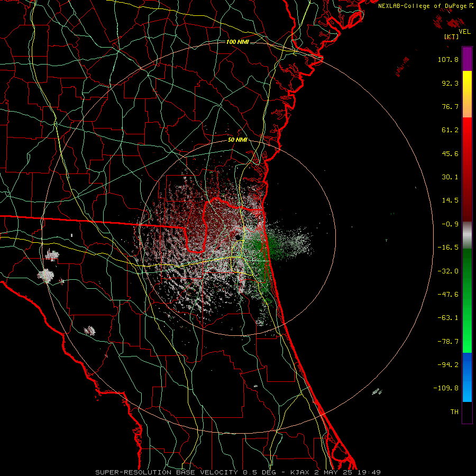Click the 14.5 scale label
476x476 pixels.
(x=450, y=200)
